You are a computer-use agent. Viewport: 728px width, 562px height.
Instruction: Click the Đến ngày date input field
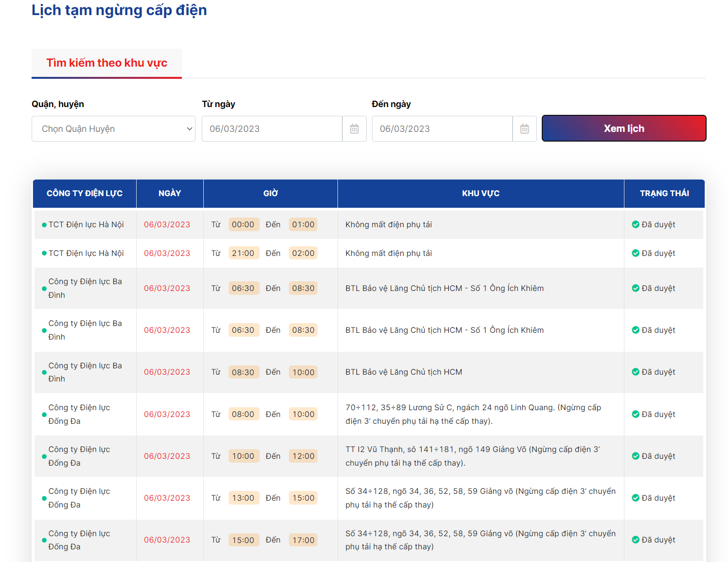pyautogui.click(x=443, y=129)
